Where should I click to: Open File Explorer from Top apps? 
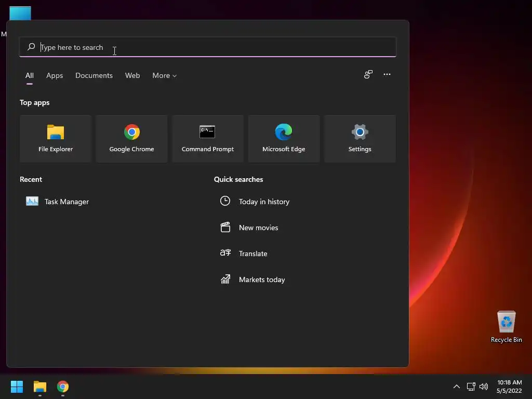tap(56, 138)
